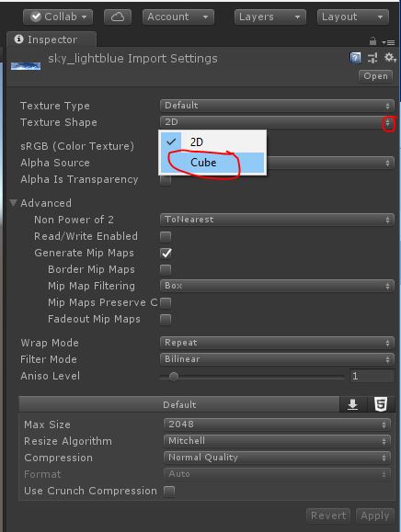Open the Account dropdown
The width and height of the screenshot is (401, 532).
(x=178, y=17)
